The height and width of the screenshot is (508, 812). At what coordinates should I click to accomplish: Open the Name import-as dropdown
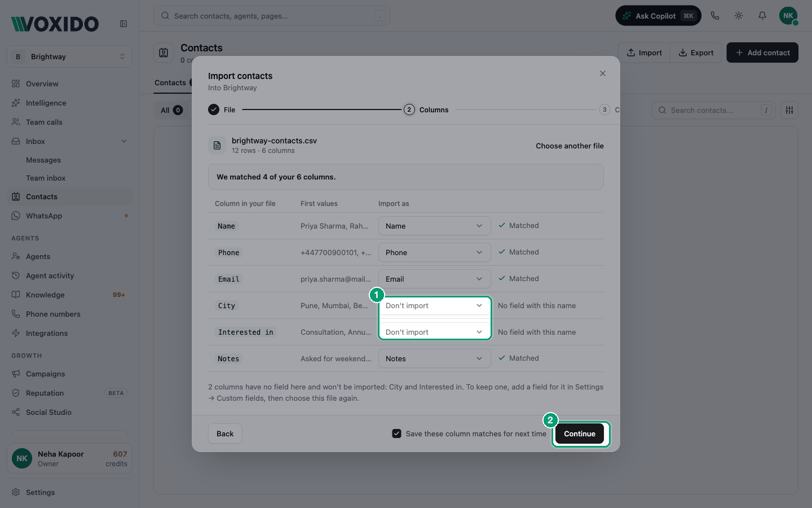[x=434, y=226]
